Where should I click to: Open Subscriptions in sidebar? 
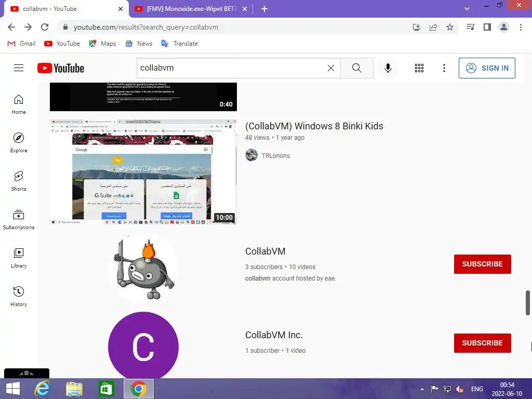coord(19,220)
